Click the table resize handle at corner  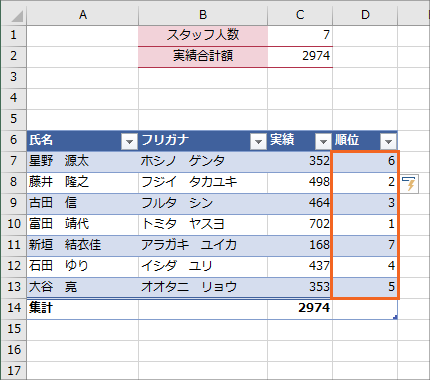pyautogui.click(x=395, y=317)
